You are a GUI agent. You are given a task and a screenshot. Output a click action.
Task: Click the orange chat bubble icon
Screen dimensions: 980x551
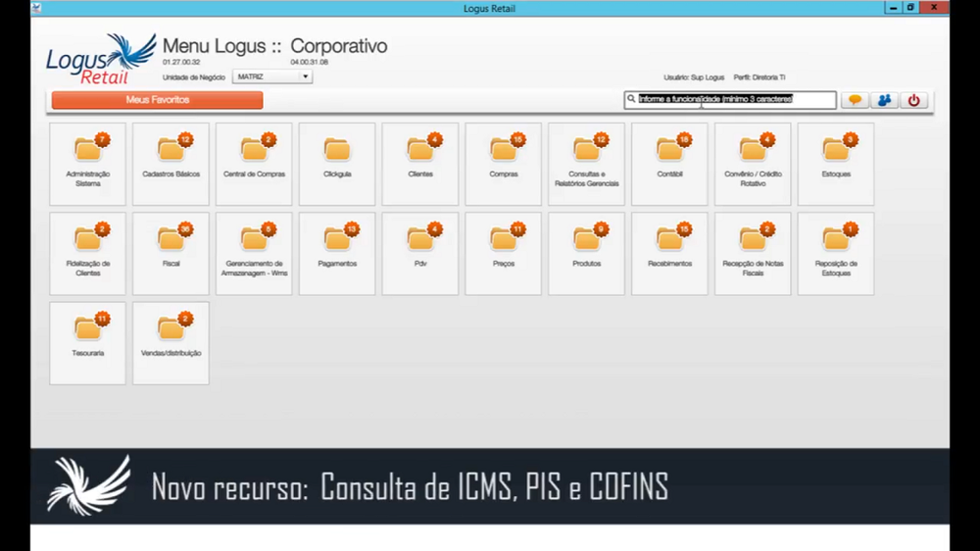(x=855, y=100)
